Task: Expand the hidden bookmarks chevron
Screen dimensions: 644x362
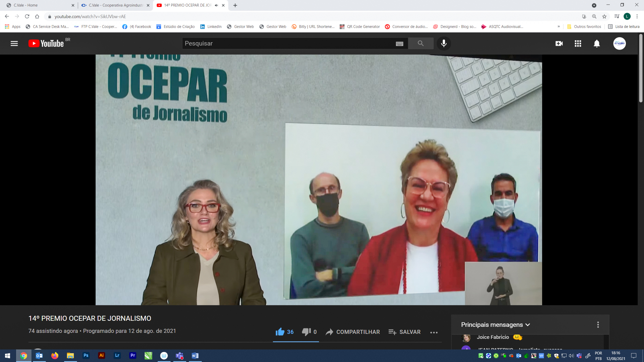Action: pos(558,26)
